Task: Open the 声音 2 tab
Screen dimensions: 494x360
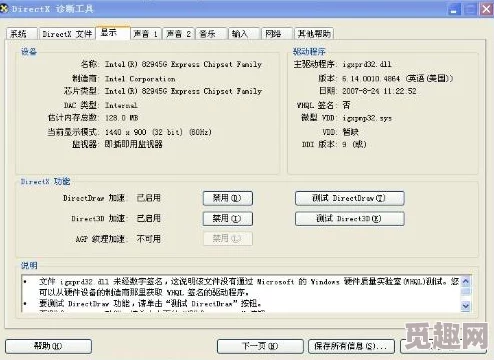Action: click(179, 34)
